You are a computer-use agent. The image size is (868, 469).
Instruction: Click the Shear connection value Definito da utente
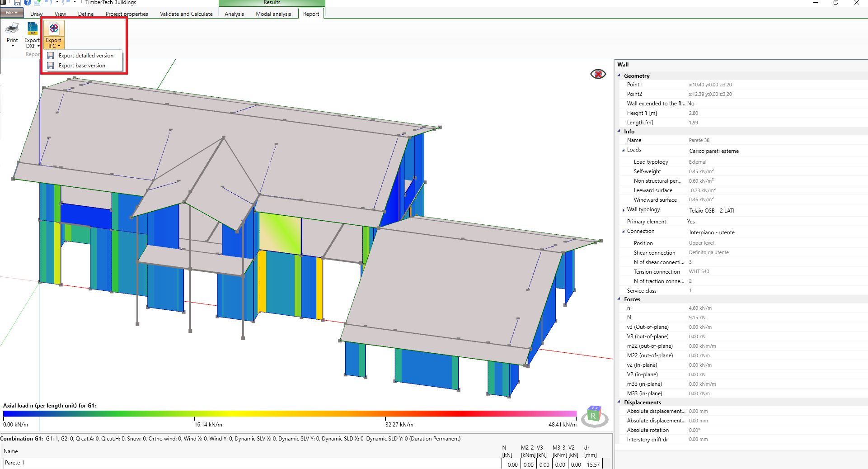708,252
